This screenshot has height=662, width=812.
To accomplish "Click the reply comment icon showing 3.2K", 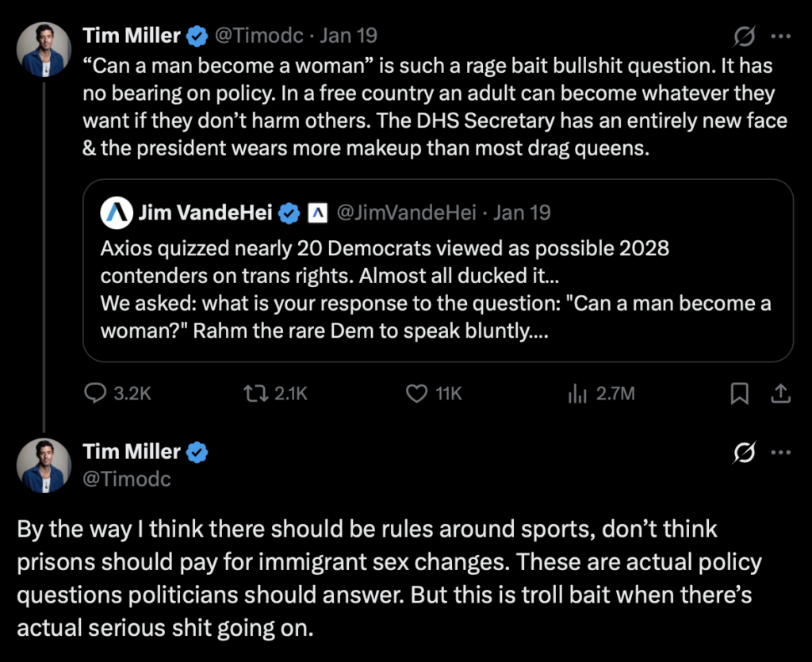I will (x=96, y=392).
